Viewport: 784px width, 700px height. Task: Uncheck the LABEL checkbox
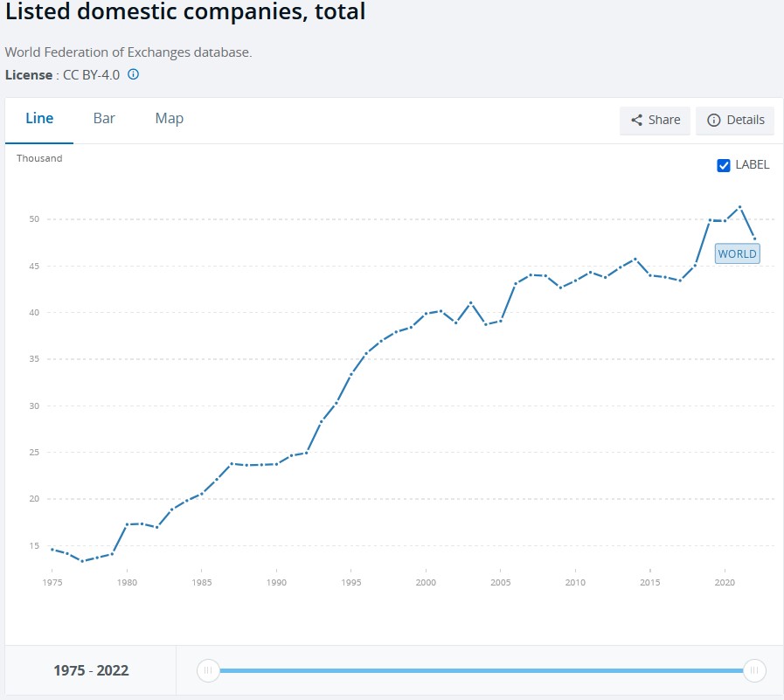pyautogui.click(x=723, y=165)
